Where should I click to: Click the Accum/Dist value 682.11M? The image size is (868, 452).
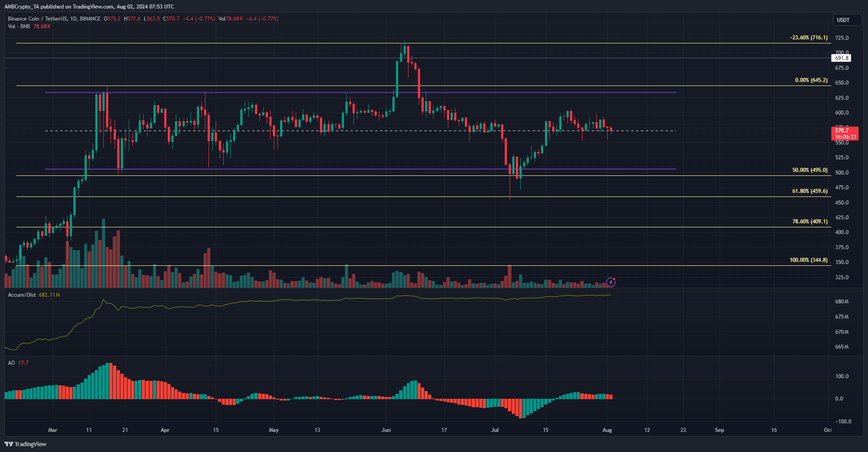(x=49, y=295)
